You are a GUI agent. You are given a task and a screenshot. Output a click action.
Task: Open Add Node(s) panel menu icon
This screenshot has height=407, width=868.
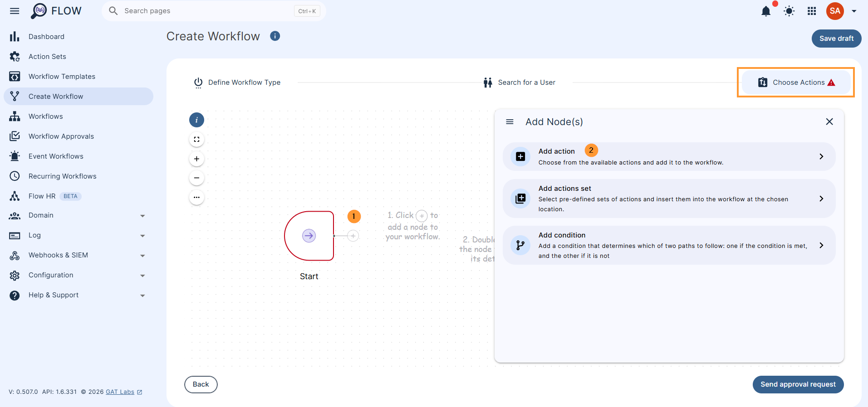tap(510, 121)
